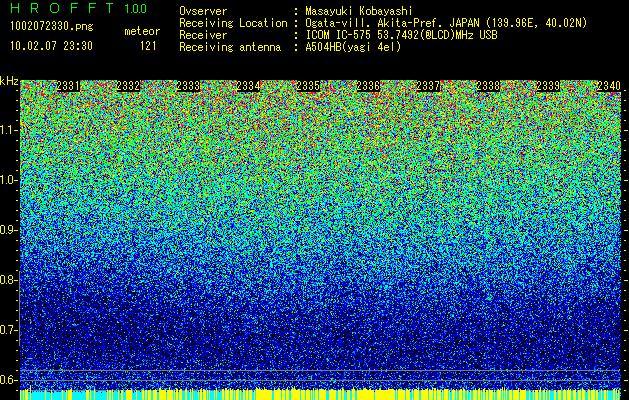The image size is (629, 400).
Task: Click the 2331 time marker
Action: 68,86
